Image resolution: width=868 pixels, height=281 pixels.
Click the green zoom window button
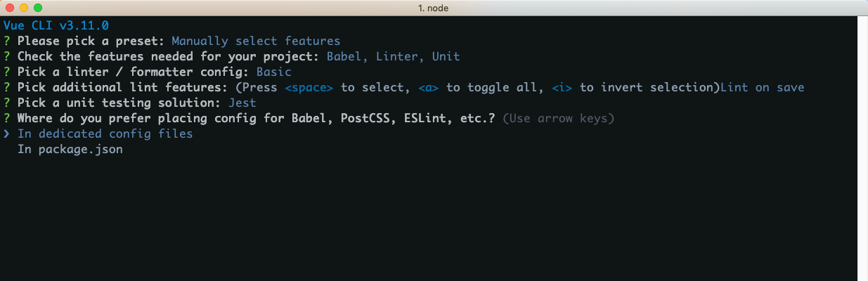coord(37,8)
